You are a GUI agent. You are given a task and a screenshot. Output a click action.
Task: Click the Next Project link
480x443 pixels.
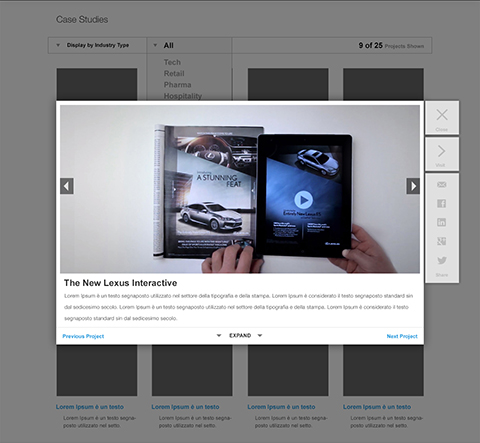402,336
